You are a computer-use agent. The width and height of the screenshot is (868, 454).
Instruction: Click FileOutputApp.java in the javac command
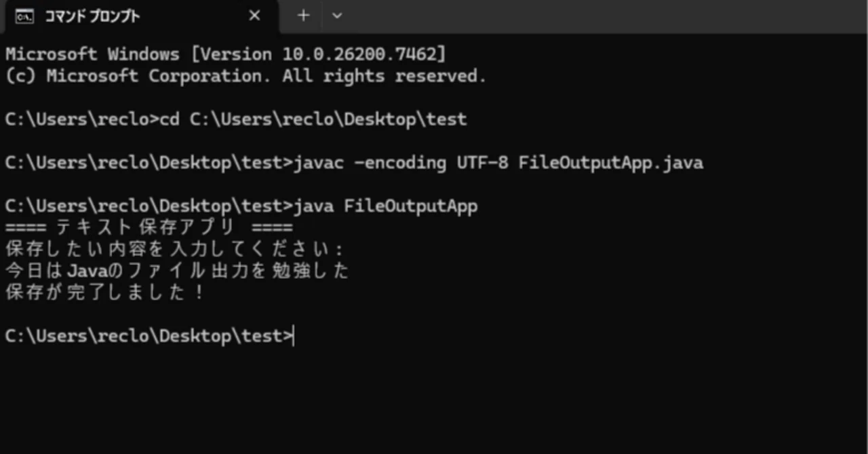click(x=611, y=163)
